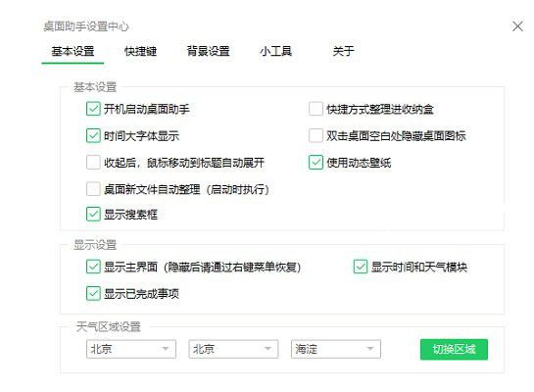The width and height of the screenshot is (534, 392).
Task: Go to the 小工具 tab
Action: point(275,51)
